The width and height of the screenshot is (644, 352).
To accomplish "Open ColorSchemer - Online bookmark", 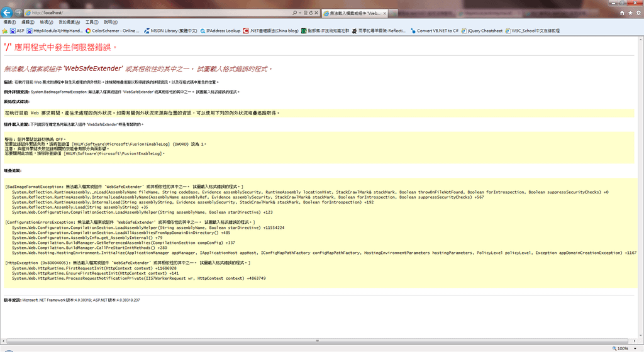I will [x=112, y=31].
